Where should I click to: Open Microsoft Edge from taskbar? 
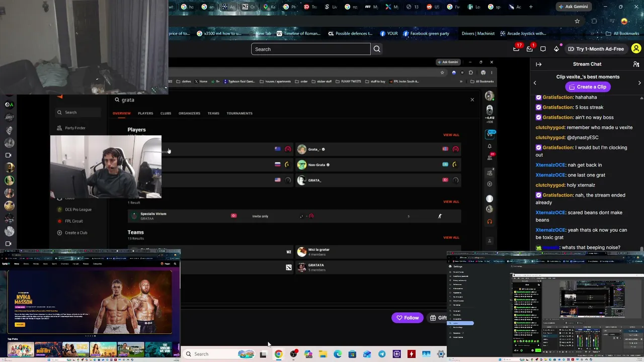[338, 354]
